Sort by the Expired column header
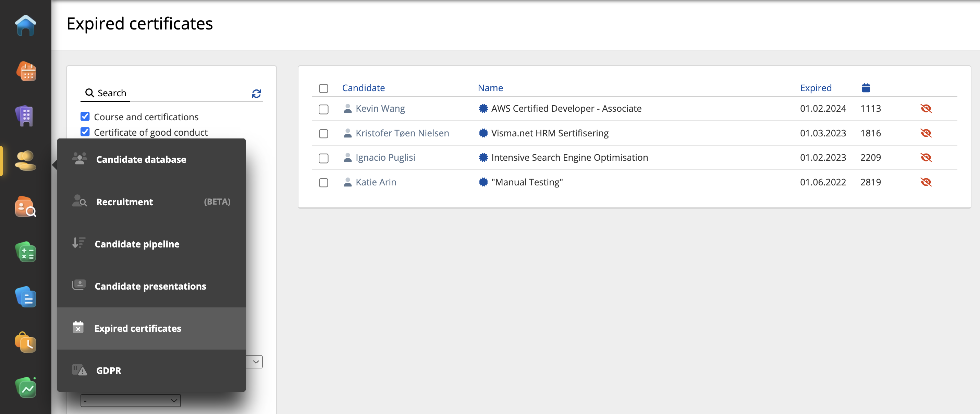The height and width of the screenshot is (414, 980). pos(815,88)
